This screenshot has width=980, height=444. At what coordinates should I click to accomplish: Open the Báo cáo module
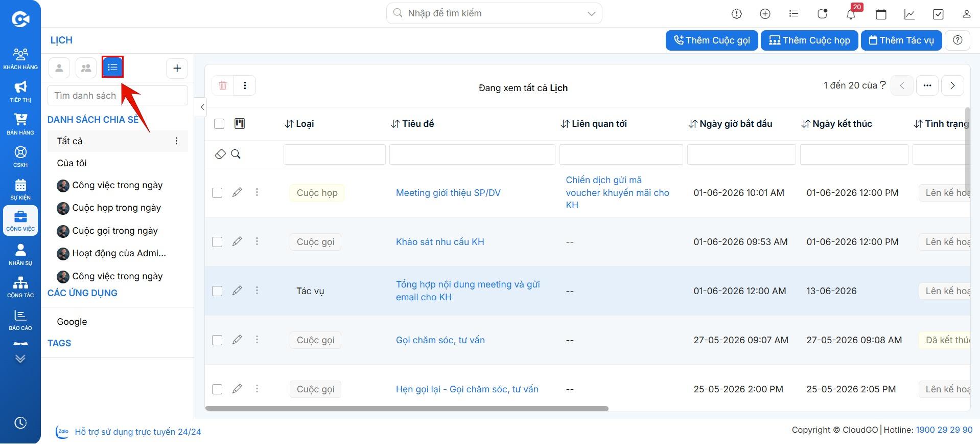pyautogui.click(x=20, y=320)
